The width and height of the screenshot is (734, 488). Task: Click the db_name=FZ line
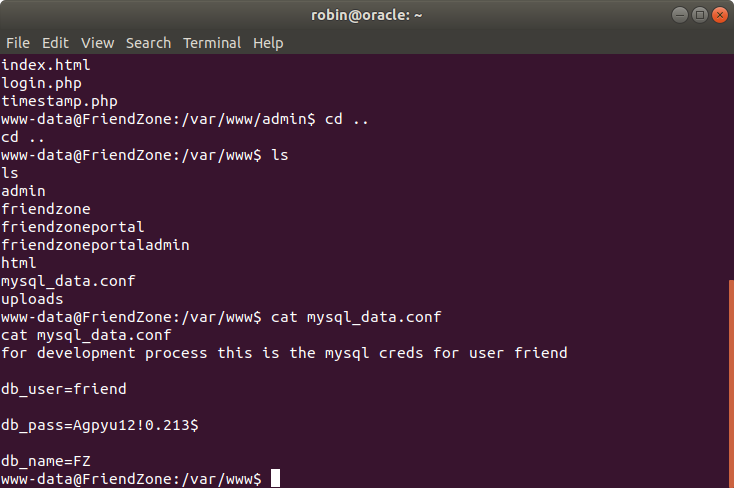[x=46, y=461]
